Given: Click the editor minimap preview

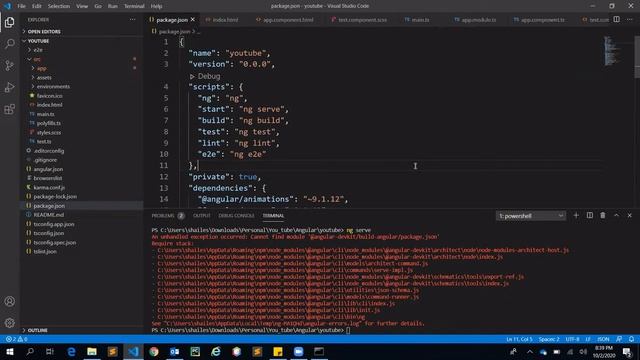Looking at the screenshot, I should click(x=611, y=51).
